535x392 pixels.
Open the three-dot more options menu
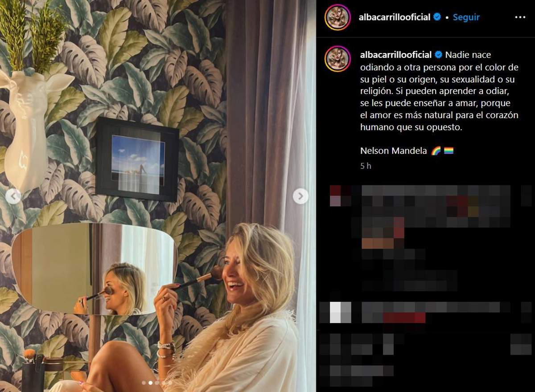click(520, 17)
